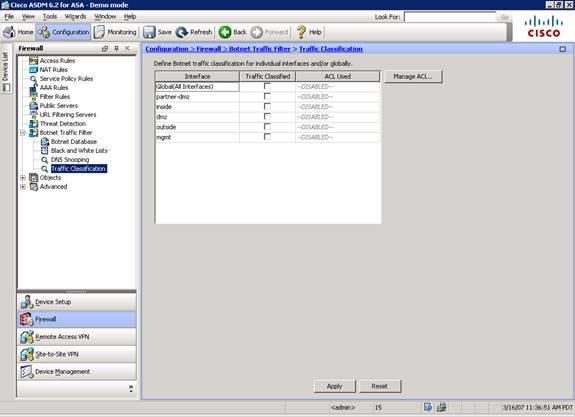Follow the Configuration breadcrumb link

(167, 49)
